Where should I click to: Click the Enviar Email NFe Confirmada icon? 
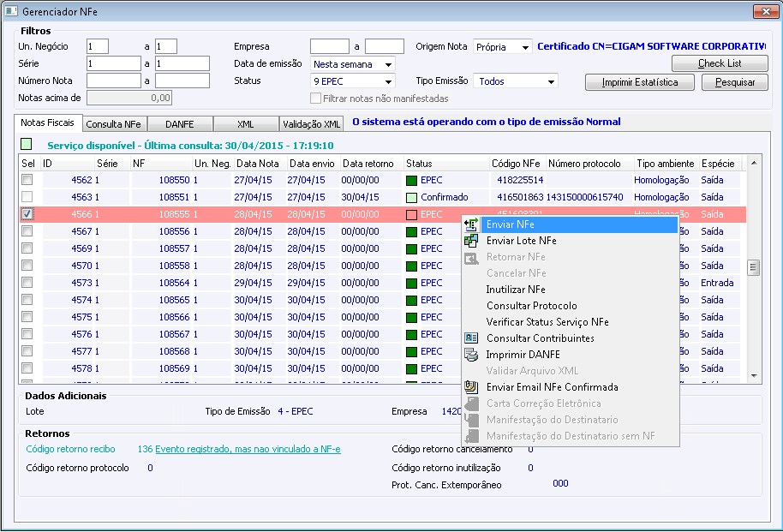coord(471,387)
